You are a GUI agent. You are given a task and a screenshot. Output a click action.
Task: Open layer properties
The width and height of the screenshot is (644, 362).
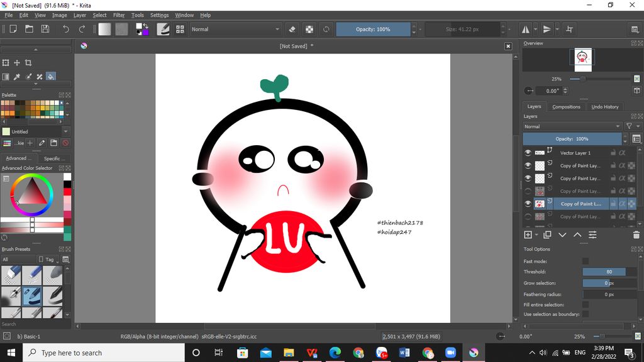pos(592,235)
